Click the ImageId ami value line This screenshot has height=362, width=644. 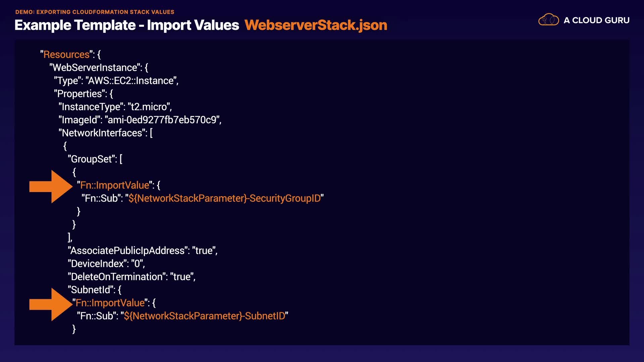pyautogui.click(x=140, y=120)
